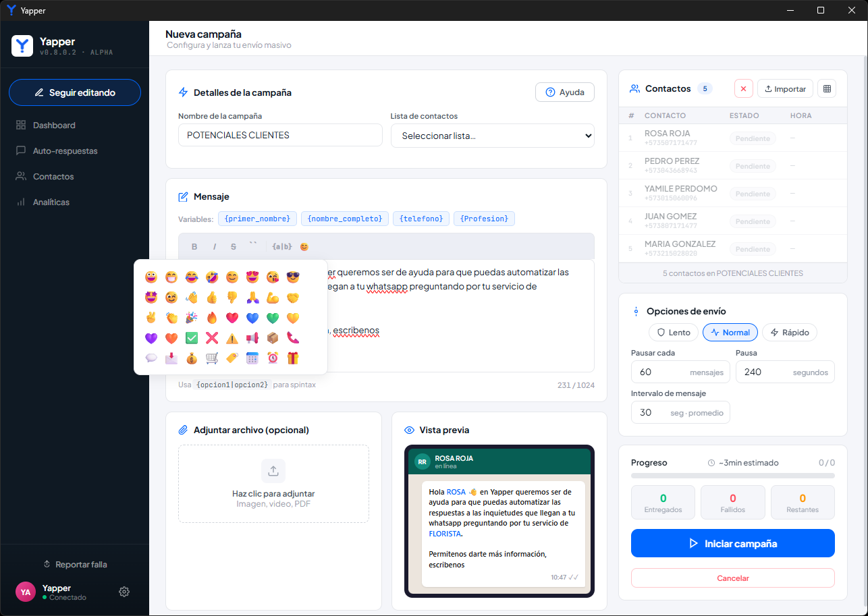Insert the waving hand emoji
Image resolution: width=868 pixels, height=616 pixels.
pyautogui.click(x=192, y=298)
